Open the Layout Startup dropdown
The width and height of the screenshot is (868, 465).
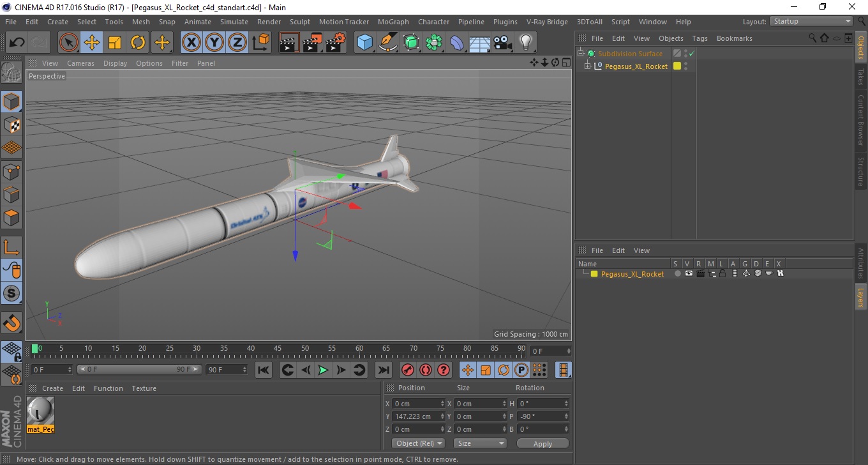pyautogui.click(x=812, y=21)
